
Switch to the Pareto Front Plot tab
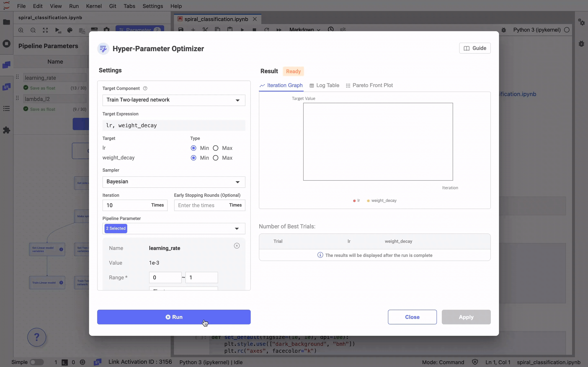click(369, 85)
